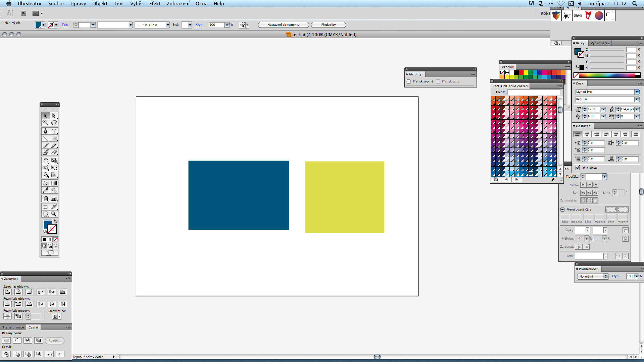Select the Zoom magnifier tool
644x362 pixels.
(x=54, y=214)
